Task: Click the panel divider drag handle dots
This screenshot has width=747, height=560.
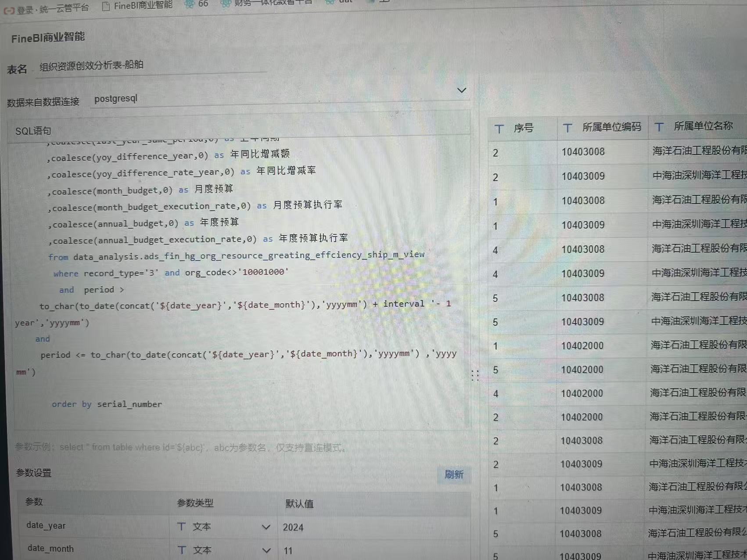Action: point(475,375)
